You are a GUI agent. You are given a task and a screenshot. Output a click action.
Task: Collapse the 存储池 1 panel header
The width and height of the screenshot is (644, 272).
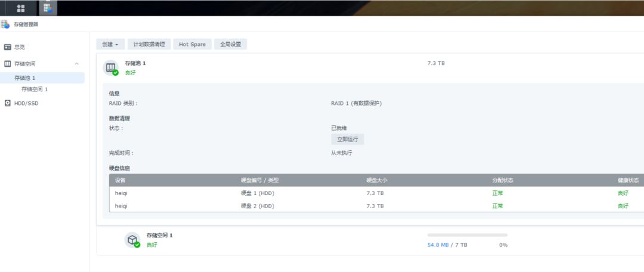pyautogui.click(x=370, y=67)
